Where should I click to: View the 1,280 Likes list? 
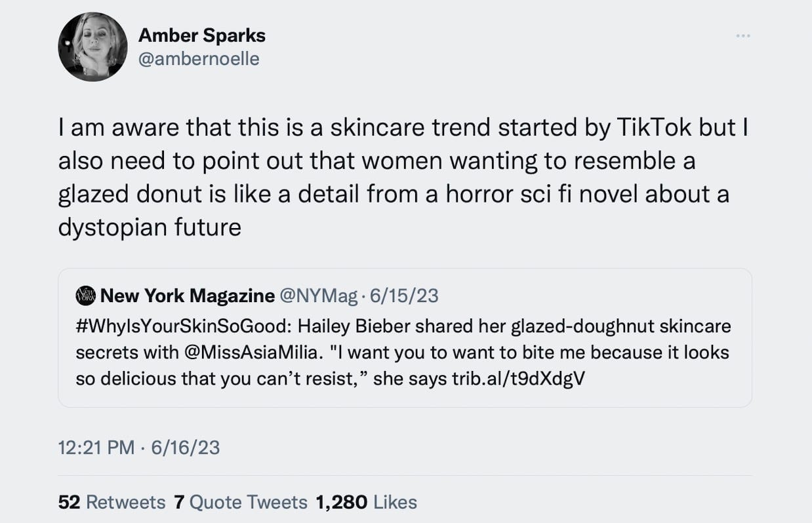366,502
